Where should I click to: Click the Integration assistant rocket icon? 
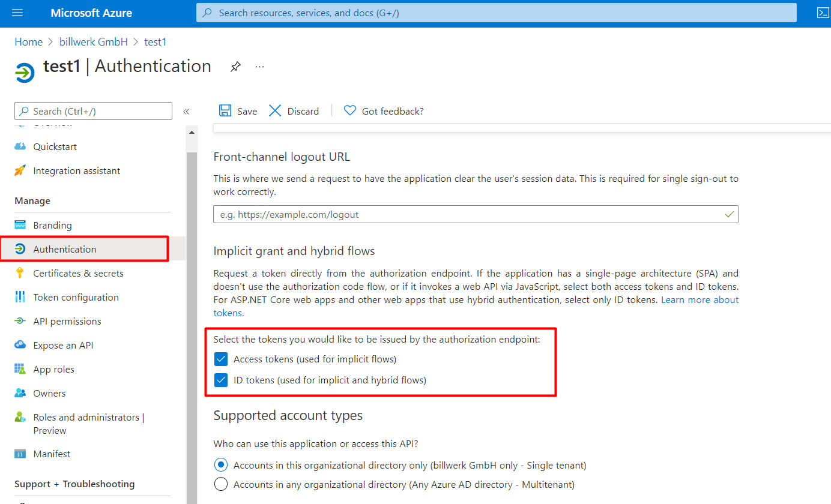[20, 170]
